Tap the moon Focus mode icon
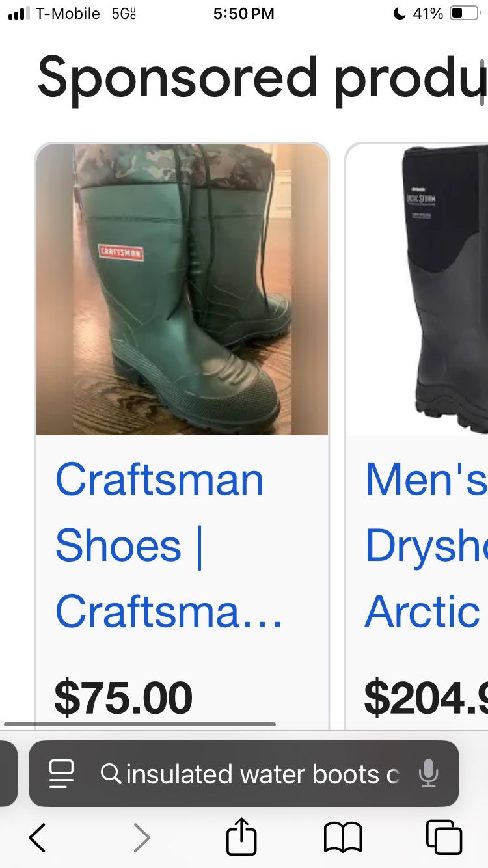Screen dimensions: 488x868 click(x=399, y=14)
